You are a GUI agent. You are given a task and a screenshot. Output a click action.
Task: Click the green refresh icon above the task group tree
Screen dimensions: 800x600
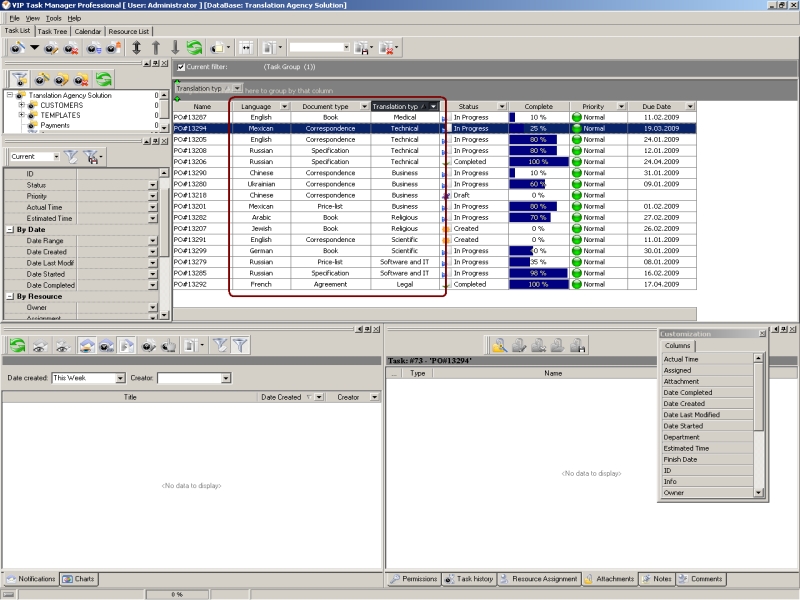pos(104,79)
